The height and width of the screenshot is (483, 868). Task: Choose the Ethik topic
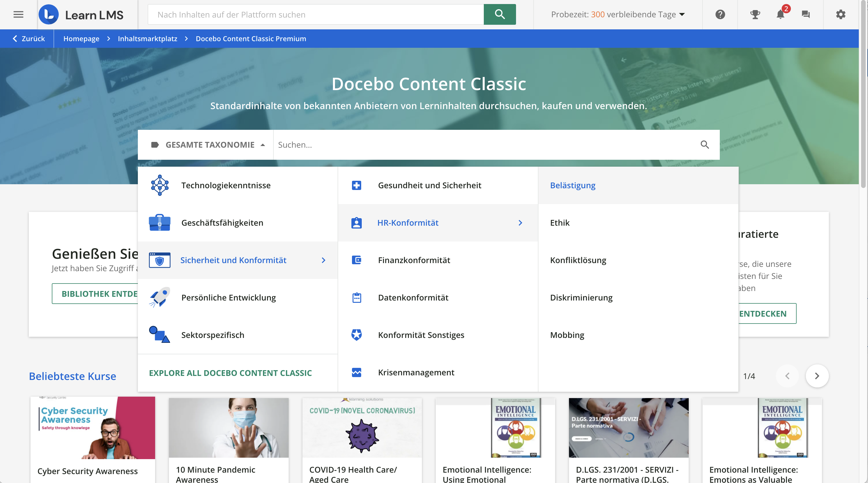pyautogui.click(x=638, y=223)
